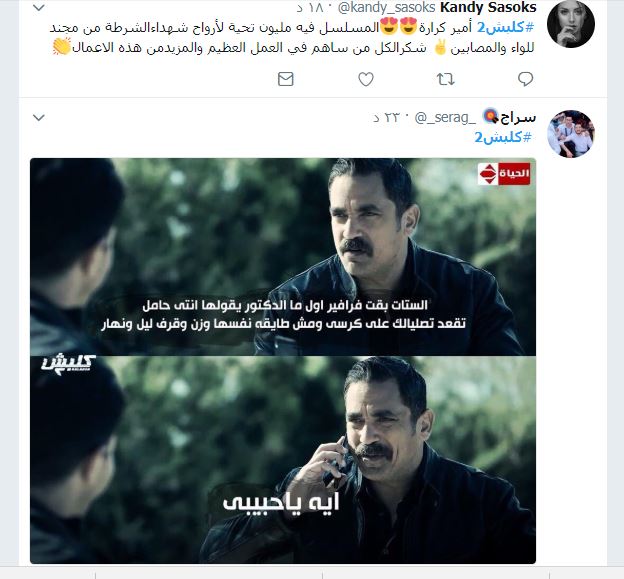Expand سراج tweet options chevron
This screenshot has height=579, width=624.
pos(39,117)
